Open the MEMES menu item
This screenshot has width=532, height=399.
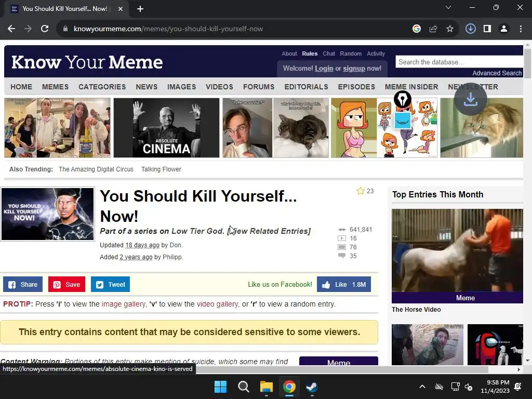point(55,87)
